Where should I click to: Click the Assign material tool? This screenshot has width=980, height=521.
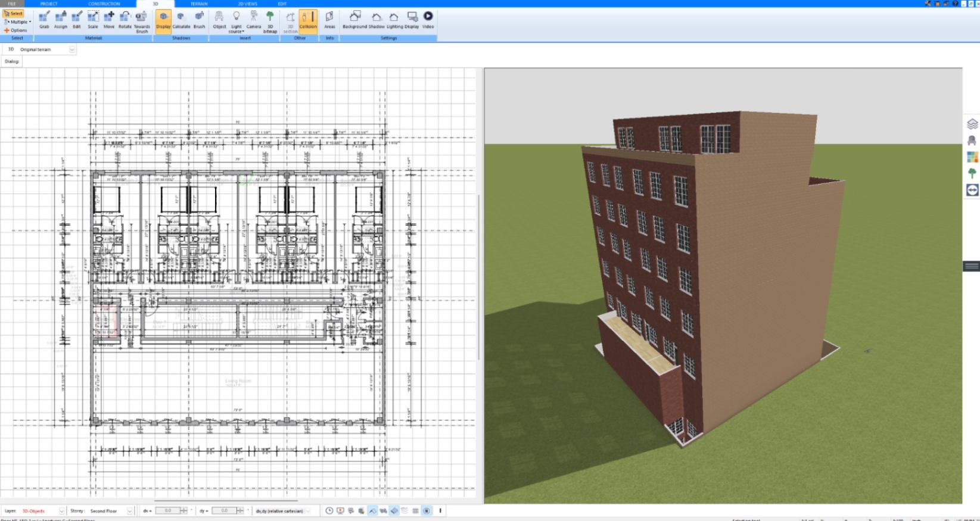click(61, 20)
